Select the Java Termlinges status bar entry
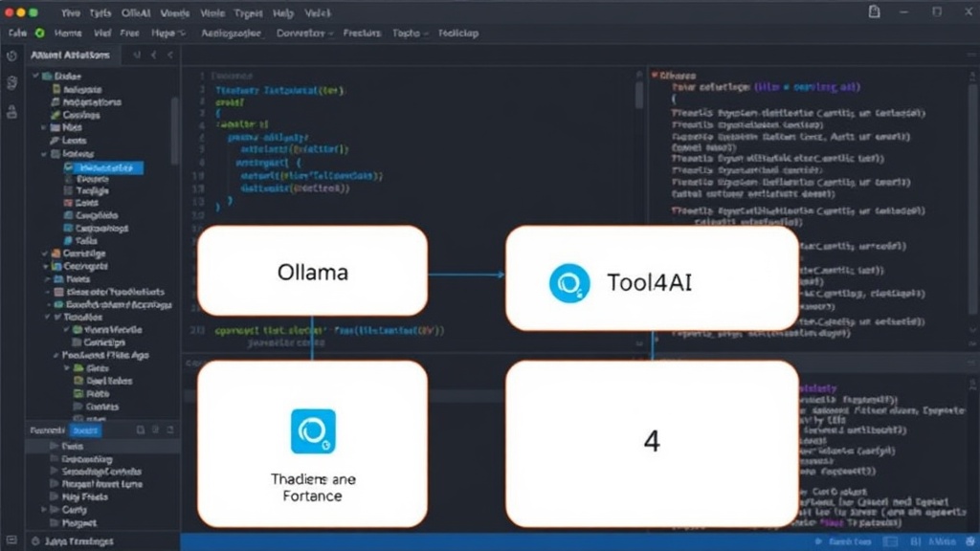 tap(73, 541)
